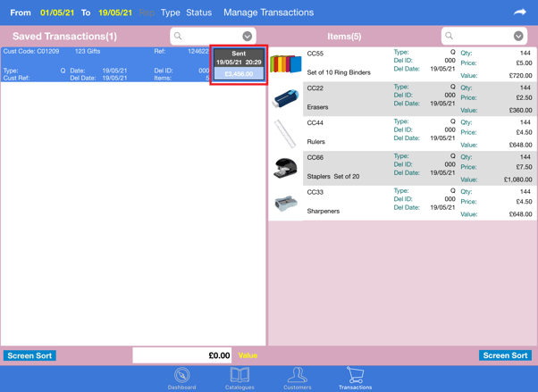The height and width of the screenshot is (392, 538).
Task: Tap the share arrow icon
Action: [519, 13]
